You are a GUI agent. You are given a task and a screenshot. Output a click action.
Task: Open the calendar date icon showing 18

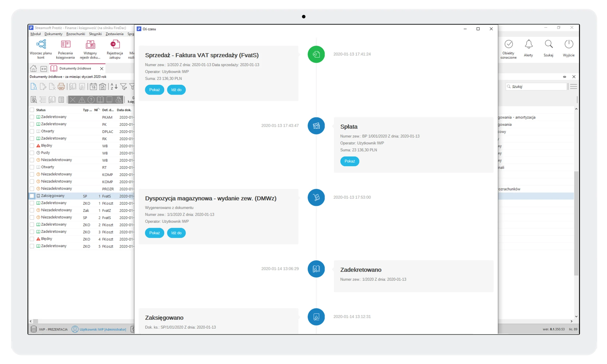point(93,86)
